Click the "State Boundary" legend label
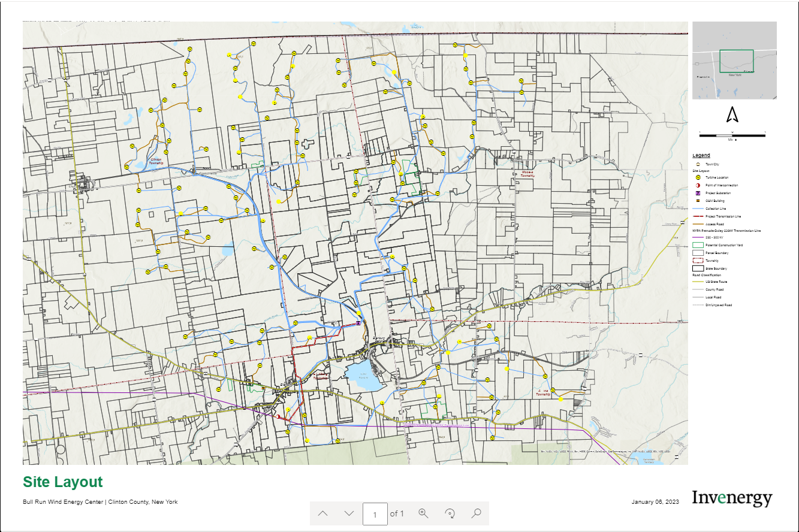The image size is (799, 532). tap(716, 268)
